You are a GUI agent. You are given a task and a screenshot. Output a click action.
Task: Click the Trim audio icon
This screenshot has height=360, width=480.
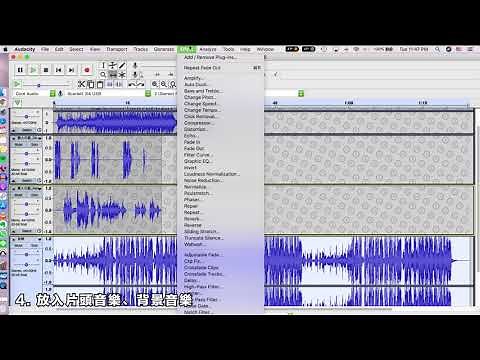[109, 84]
